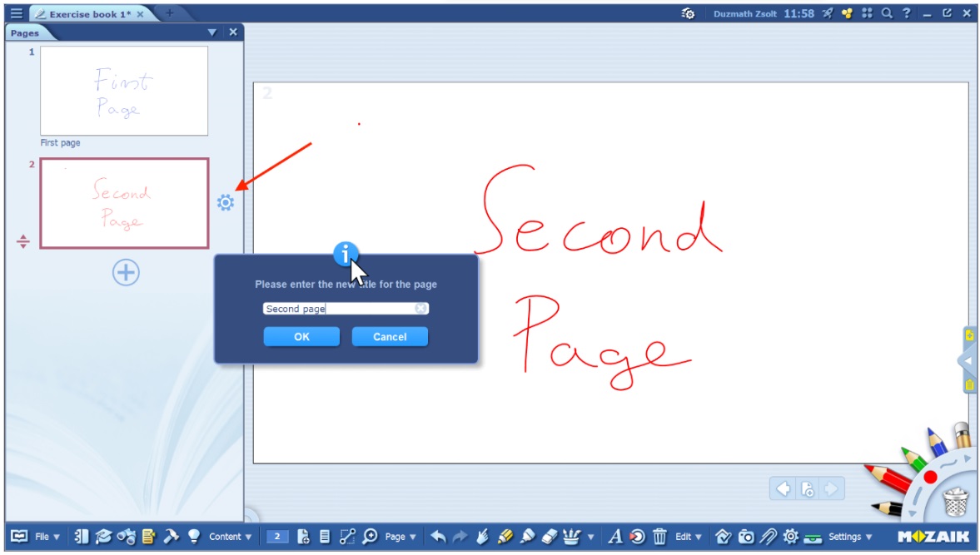The height and width of the screenshot is (555, 980).
Task: Select the First page thumbnail
Action: tap(124, 91)
